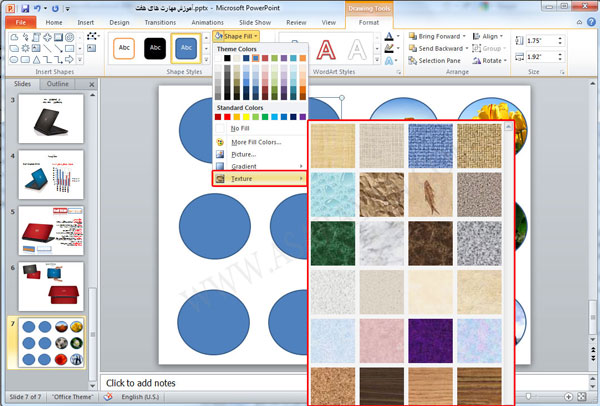Open the Shape Fill dropdown

pyautogui.click(x=236, y=36)
